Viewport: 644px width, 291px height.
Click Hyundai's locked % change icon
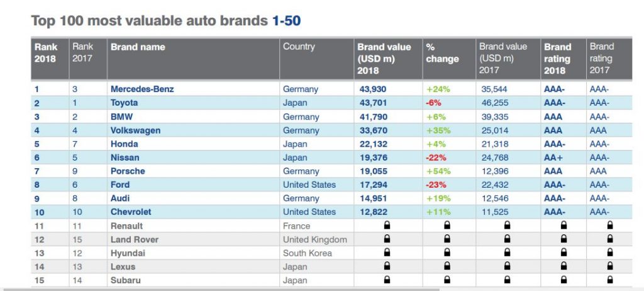pyautogui.click(x=447, y=253)
